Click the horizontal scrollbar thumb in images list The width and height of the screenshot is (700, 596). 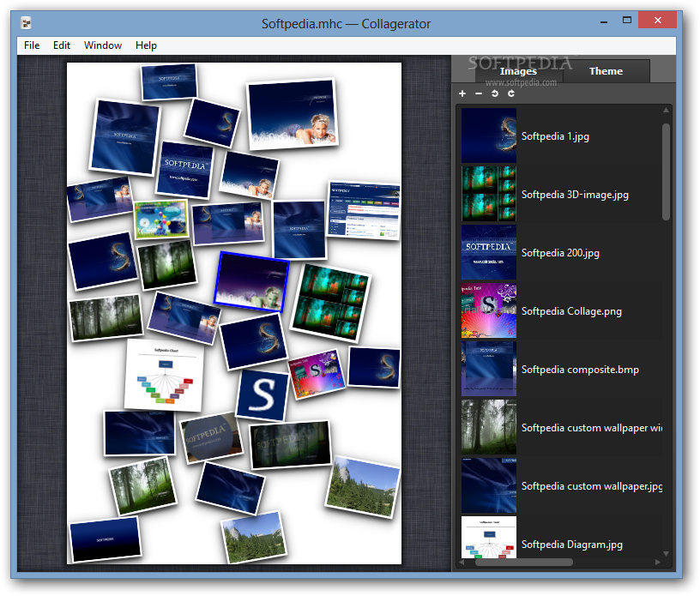point(523,562)
